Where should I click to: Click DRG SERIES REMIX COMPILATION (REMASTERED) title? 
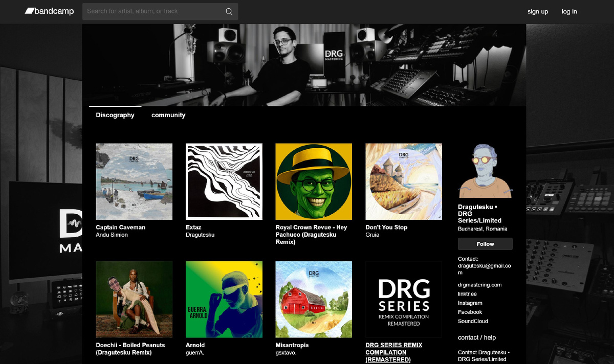(x=394, y=352)
